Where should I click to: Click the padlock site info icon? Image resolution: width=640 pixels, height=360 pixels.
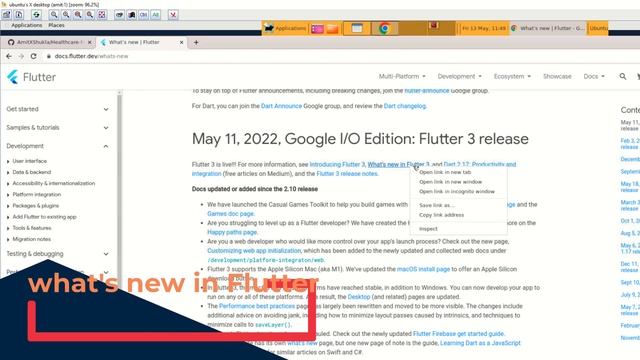(x=49, y=56)
